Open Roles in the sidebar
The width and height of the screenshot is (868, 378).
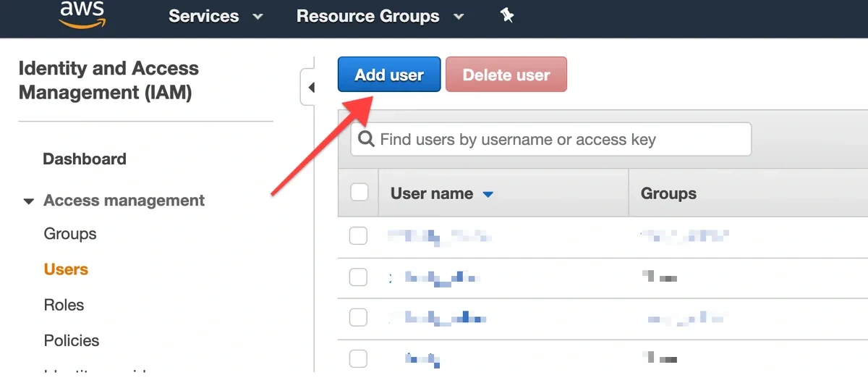point(64,305)
